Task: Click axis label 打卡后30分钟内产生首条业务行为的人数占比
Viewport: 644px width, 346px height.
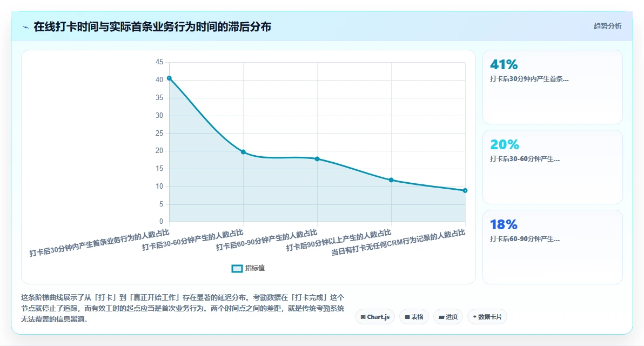Action: 99,243
